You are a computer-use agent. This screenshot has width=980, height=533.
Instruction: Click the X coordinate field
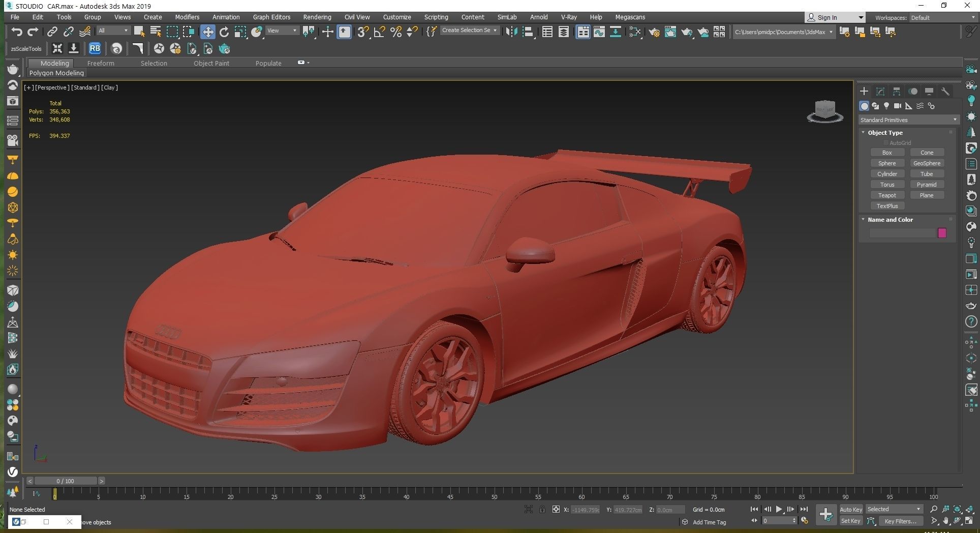coord(585,510)
